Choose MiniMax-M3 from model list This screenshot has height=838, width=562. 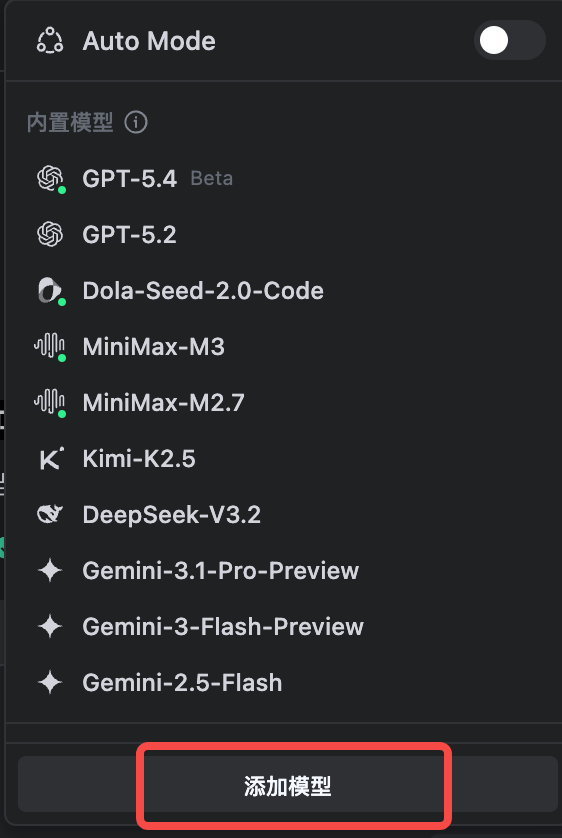coord(285,346)
